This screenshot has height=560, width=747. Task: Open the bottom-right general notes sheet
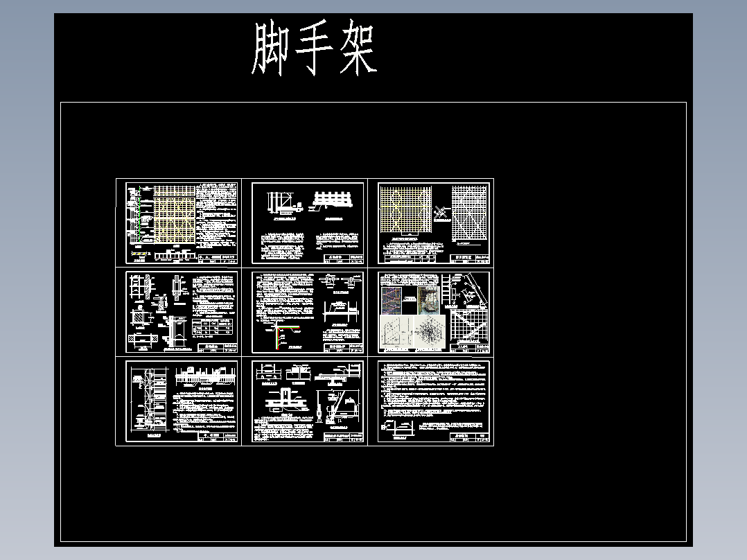pos(435,402)
